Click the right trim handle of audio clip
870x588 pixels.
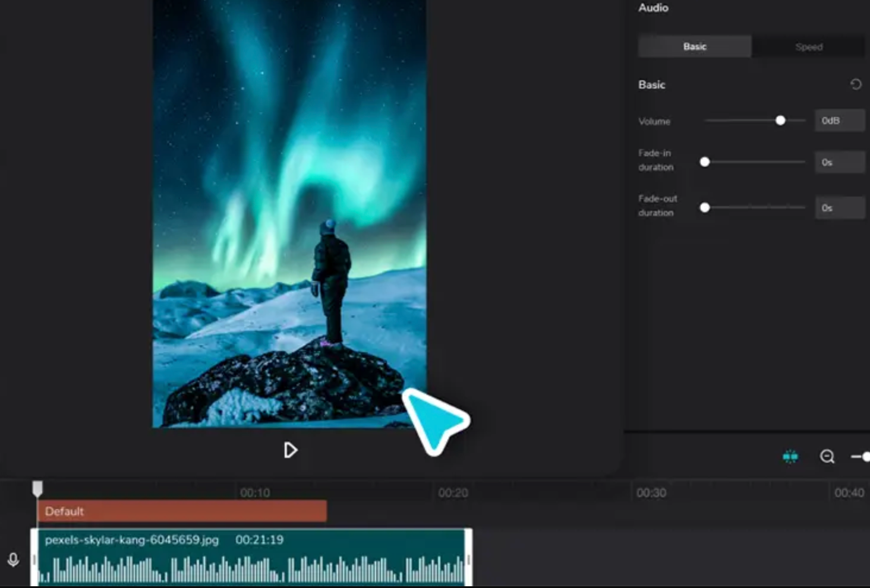pos(469,558)
